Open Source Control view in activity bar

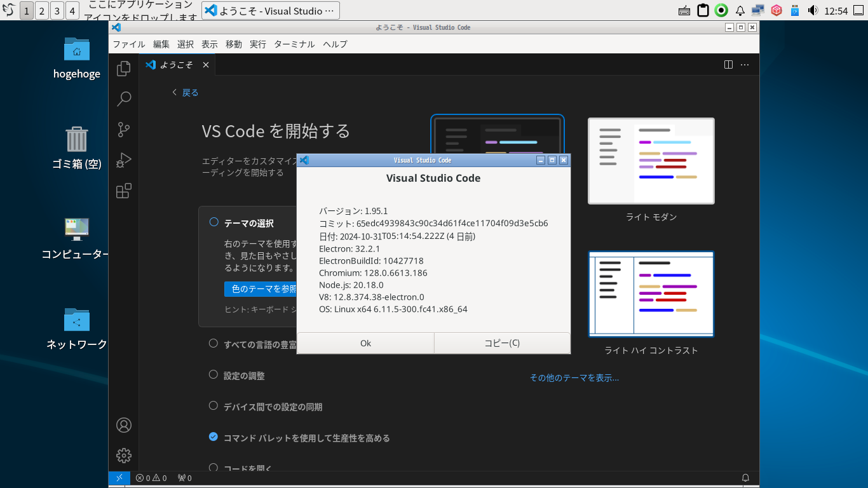pos(124,130)
